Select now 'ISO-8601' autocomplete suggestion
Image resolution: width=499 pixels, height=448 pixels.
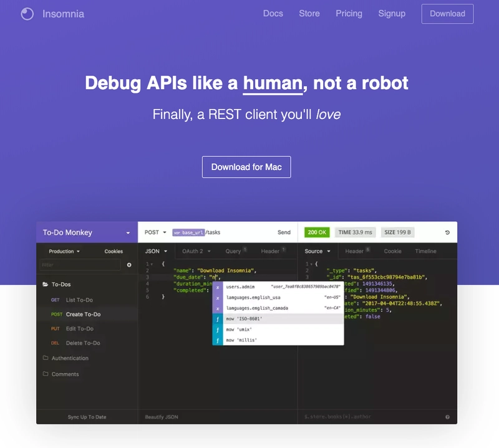pyautogui.click(x=278, y=319)
